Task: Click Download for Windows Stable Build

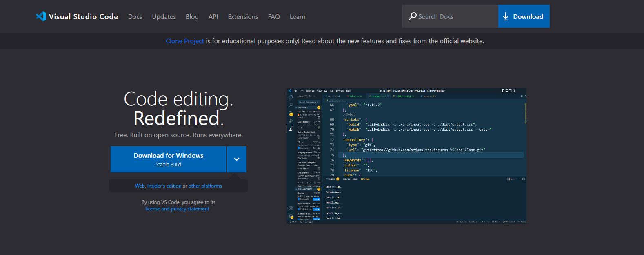Action: click(x=168, y=159)
